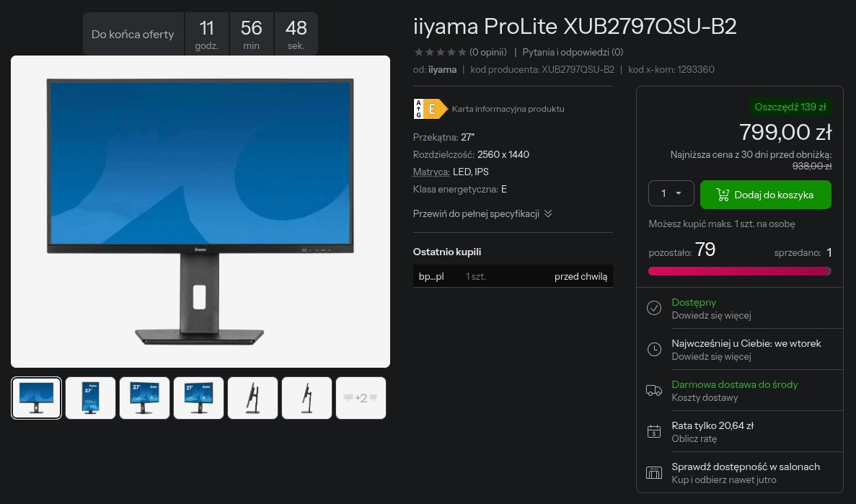Click Dowiedz się więcej under Najwcześniej u Ciebie
The image size is (856, 504).
pyautogui.click(x=711, y=357)
